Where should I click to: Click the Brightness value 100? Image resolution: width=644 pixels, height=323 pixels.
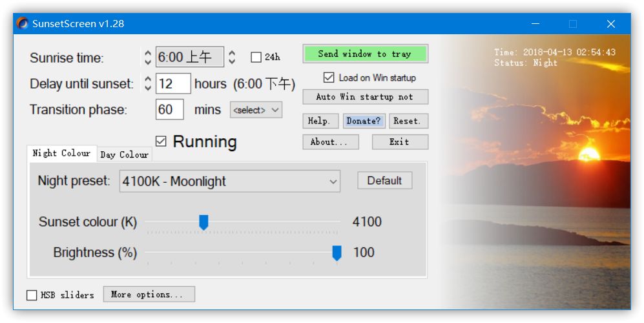364,253
